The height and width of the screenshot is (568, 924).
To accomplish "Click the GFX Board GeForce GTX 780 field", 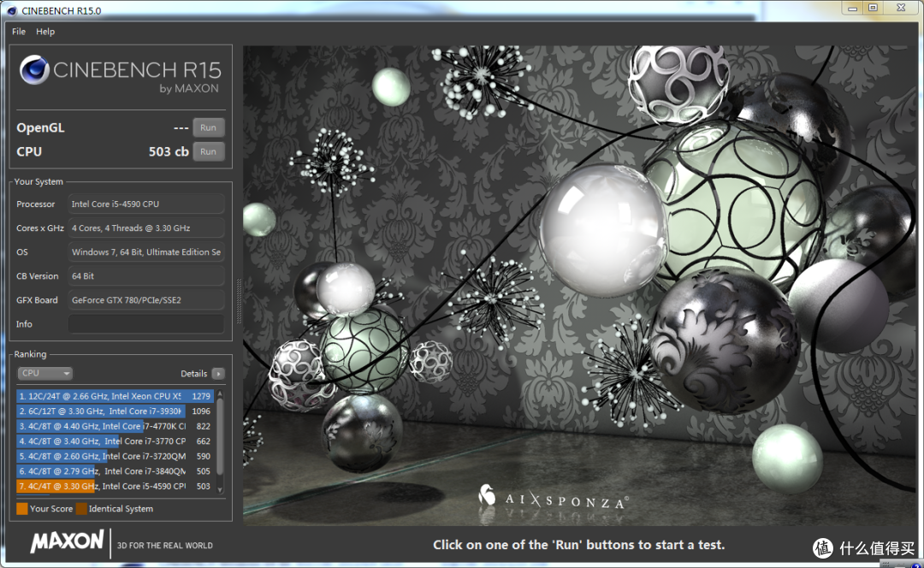I will (146, 300).
